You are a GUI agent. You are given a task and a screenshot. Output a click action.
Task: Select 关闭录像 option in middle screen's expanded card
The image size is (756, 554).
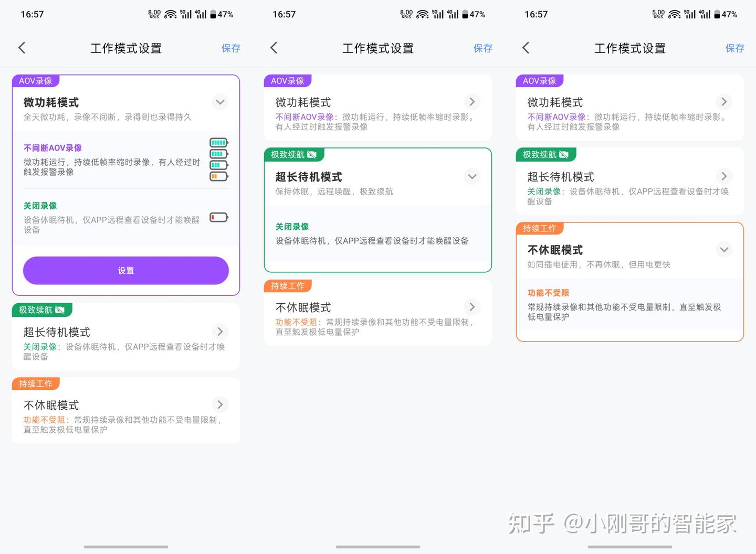point(378,233)
